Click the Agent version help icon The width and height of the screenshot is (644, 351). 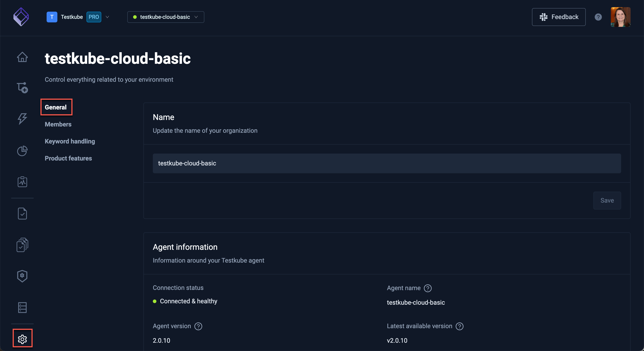click(x=198, y=326)
